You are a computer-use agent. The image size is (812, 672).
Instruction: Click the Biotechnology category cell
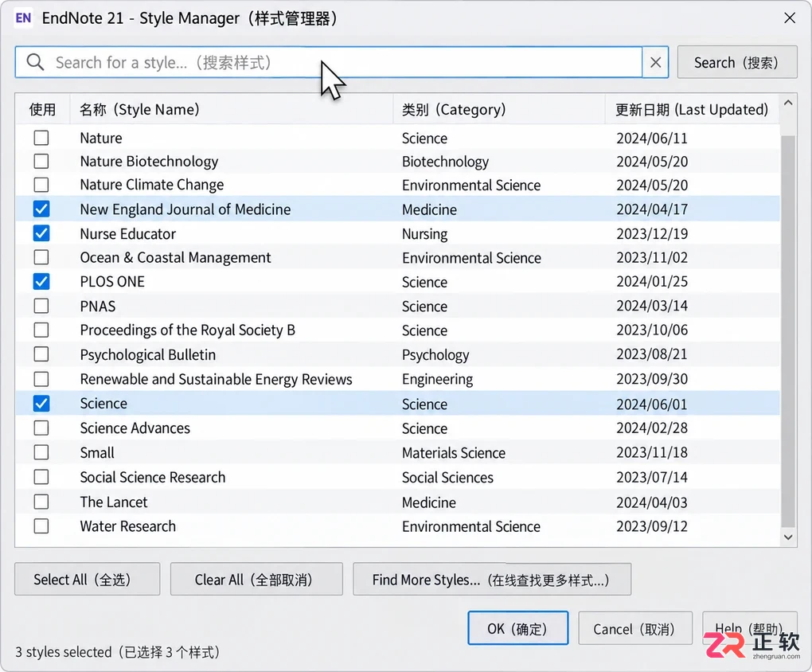(445, 162)
